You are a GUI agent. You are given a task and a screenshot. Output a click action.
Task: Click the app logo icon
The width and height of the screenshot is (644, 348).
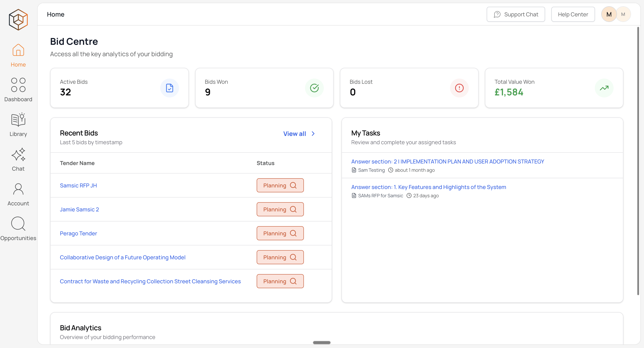click(18, 19)
